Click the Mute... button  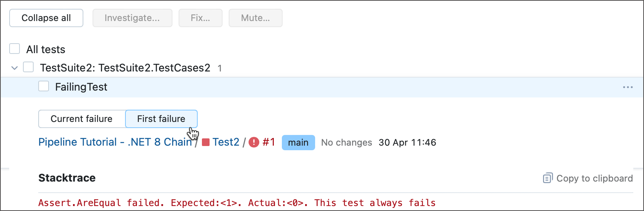tap(255, 18)
